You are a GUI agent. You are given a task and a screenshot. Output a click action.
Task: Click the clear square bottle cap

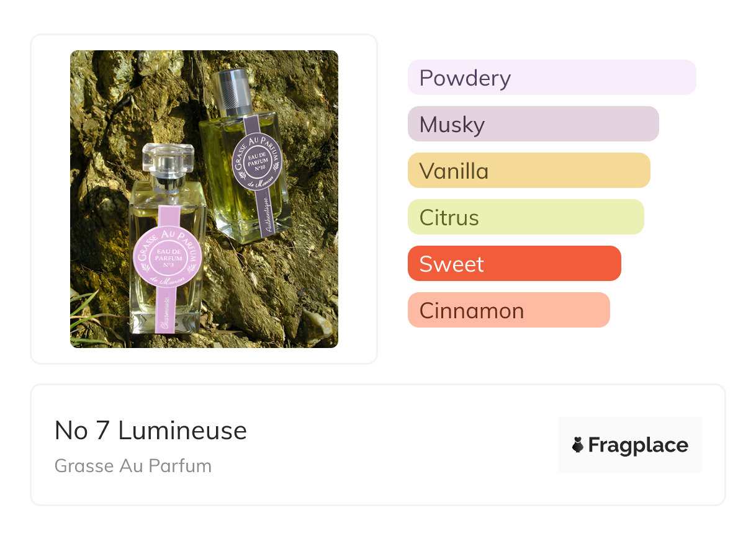click(x=165, y=158)
